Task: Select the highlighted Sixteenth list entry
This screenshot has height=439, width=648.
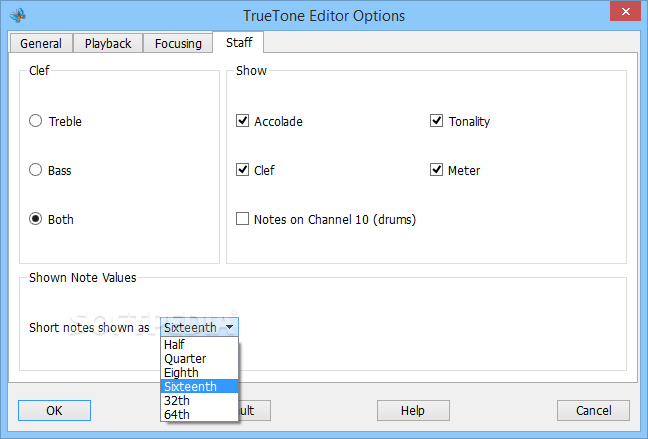Action: pyautogui.click(x=199, y=387)
